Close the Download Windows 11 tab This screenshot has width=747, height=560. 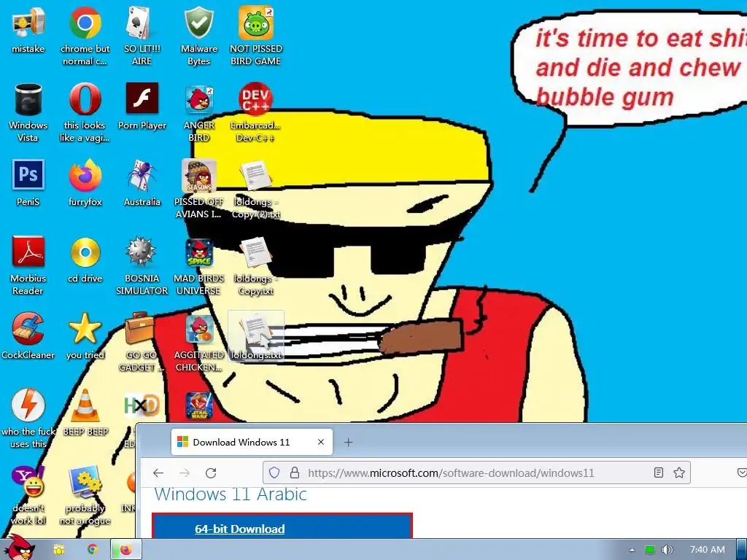click(321, 442)
